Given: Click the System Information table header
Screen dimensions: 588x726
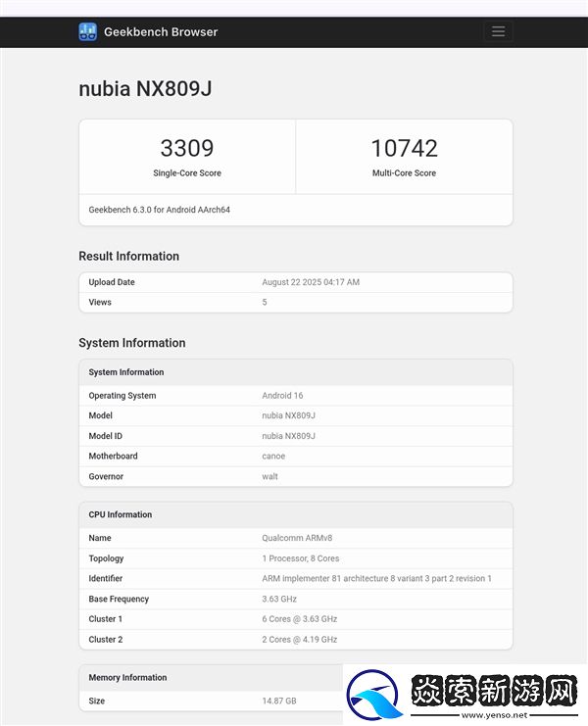Looking at the screenshot, I should (x=126, y=372).
